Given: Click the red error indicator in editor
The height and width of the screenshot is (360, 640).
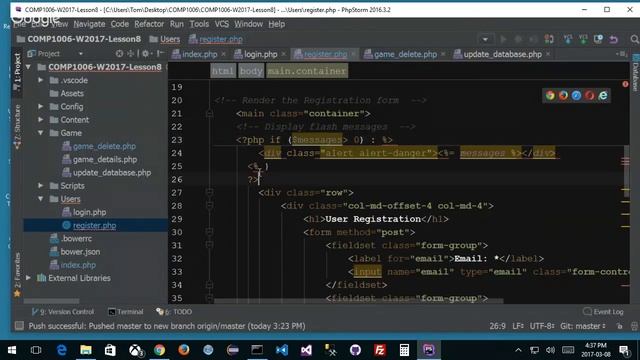Looking at the screenshot, I should (625, 84).
